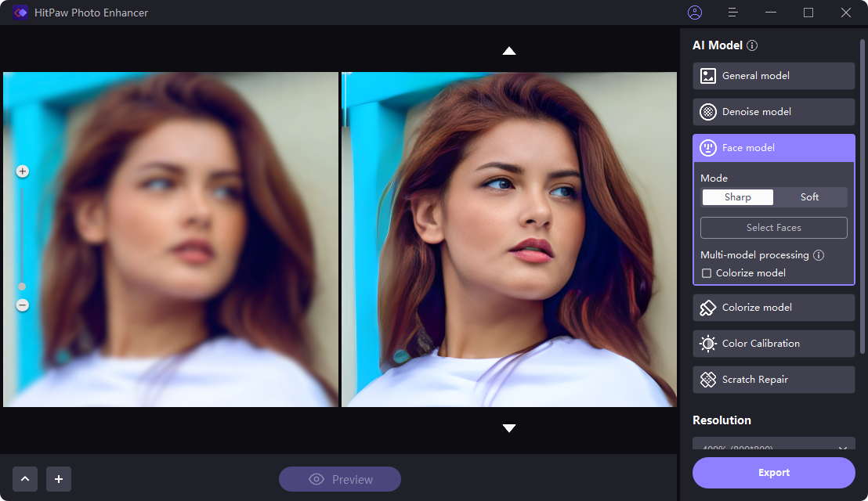The image size is (868, 501).
Task: Open the Resolution dropdown
Action: (x=773, y=448)
